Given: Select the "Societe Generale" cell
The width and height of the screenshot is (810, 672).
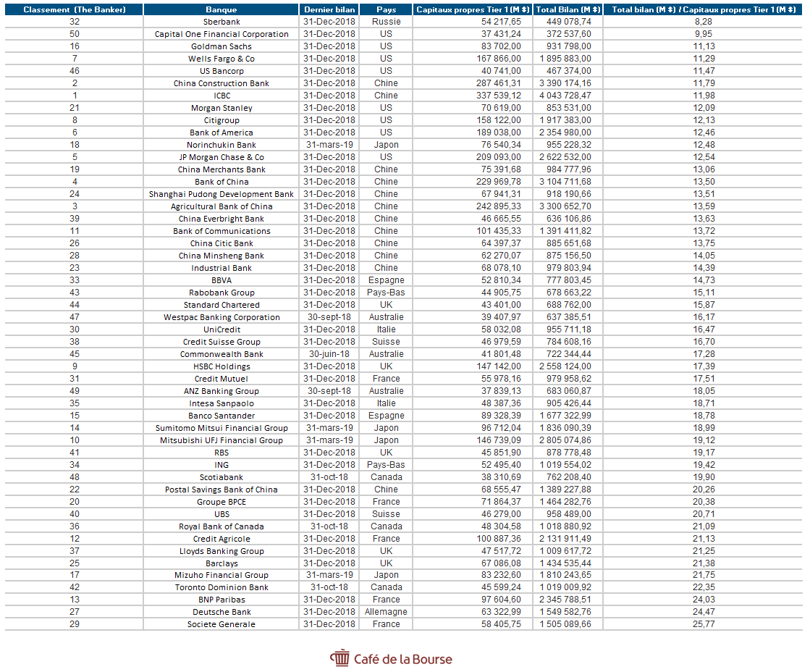Looking at the screenshot, I should click(222, 624).
